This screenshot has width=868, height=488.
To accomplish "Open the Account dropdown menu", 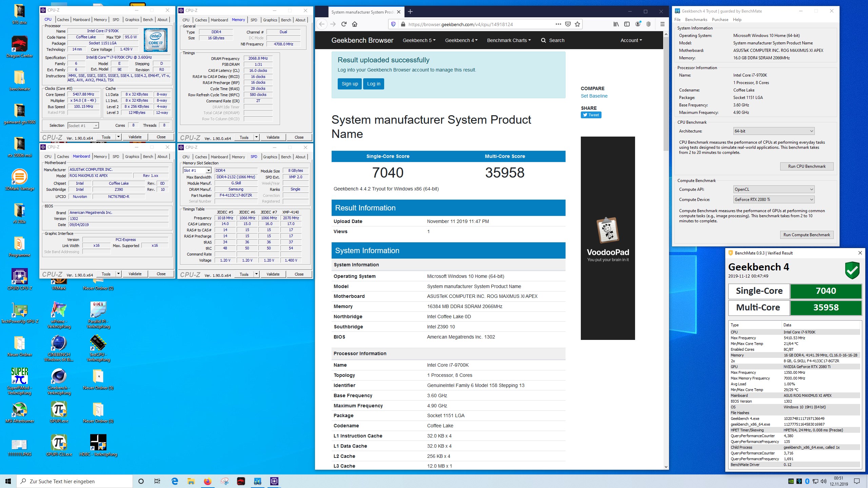I will point(631,40).
